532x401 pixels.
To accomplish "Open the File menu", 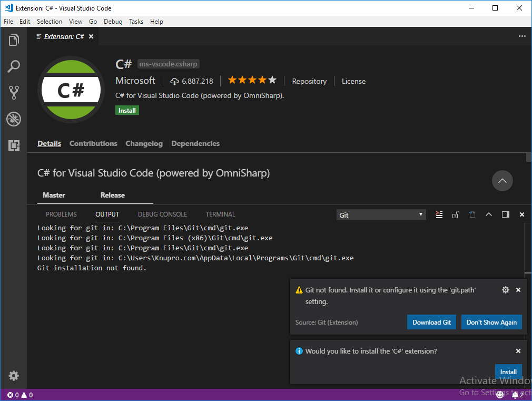I will tap(8, 22).
